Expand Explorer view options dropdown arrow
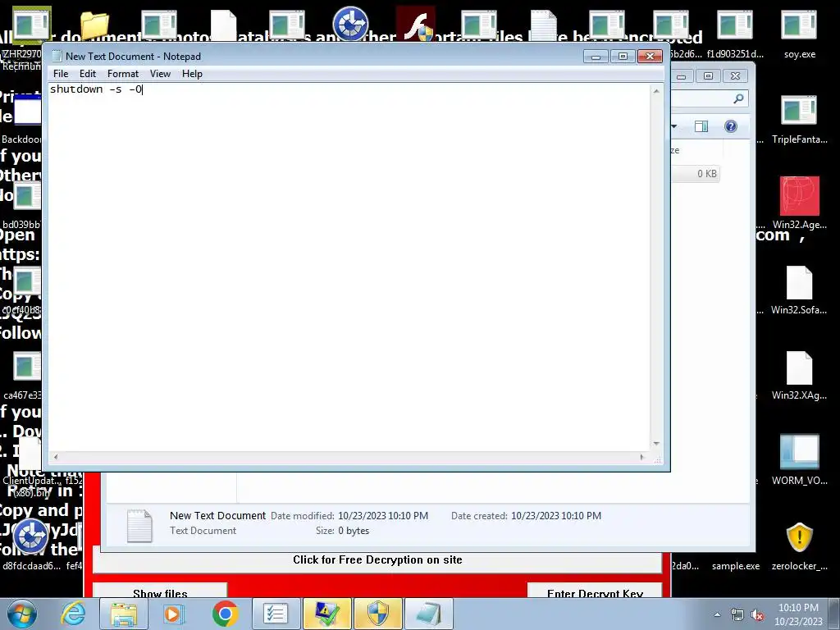 tap(674, 126)
